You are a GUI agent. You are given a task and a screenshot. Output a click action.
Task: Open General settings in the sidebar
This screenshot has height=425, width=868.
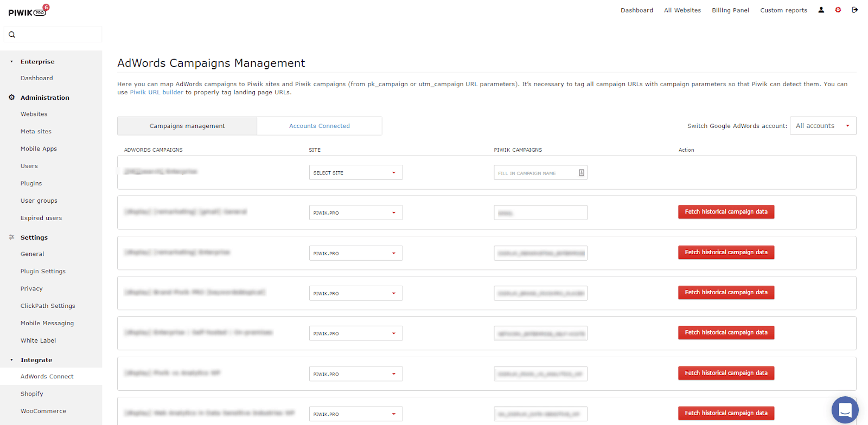[x=33, y=254]
